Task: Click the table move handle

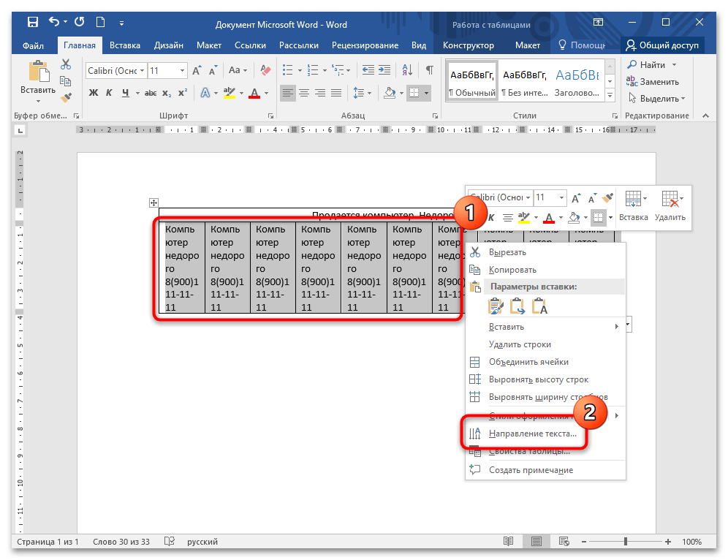Action: 153,203
